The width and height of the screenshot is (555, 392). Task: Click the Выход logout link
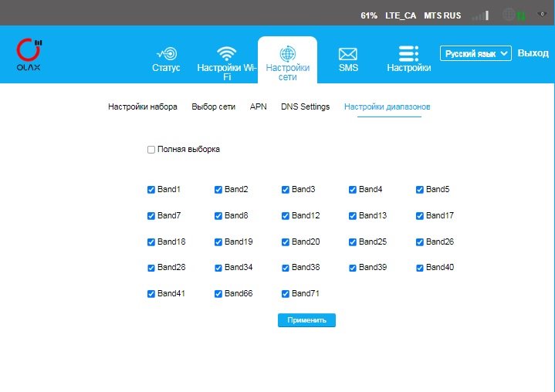tap(533, 53)
